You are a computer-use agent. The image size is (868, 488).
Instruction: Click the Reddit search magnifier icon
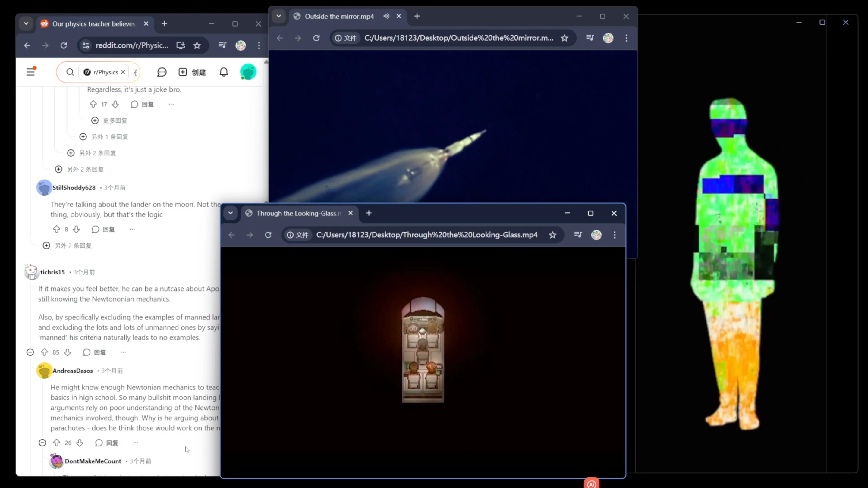tap(70, 72)
